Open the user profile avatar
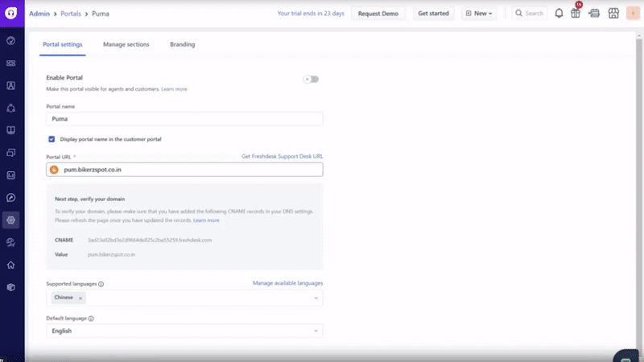644x362 pixels. click(633, 13)
